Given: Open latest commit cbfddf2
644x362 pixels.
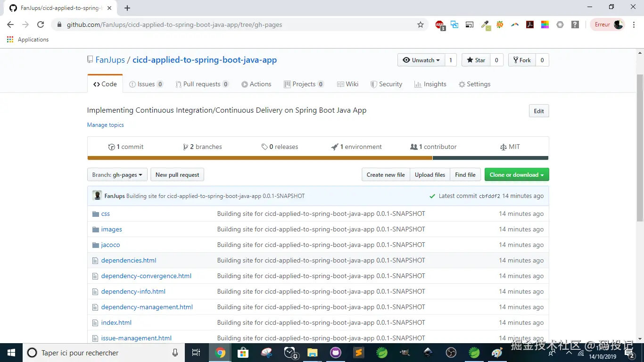Looking at the screenshot, I should click(489, 196).
